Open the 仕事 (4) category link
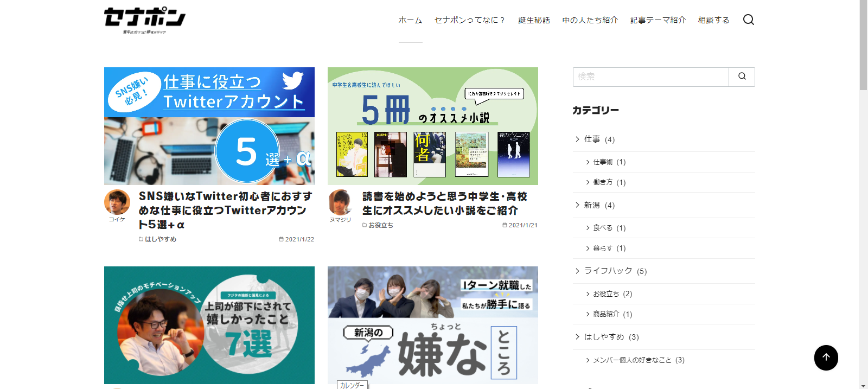 (x=599, y=139)
